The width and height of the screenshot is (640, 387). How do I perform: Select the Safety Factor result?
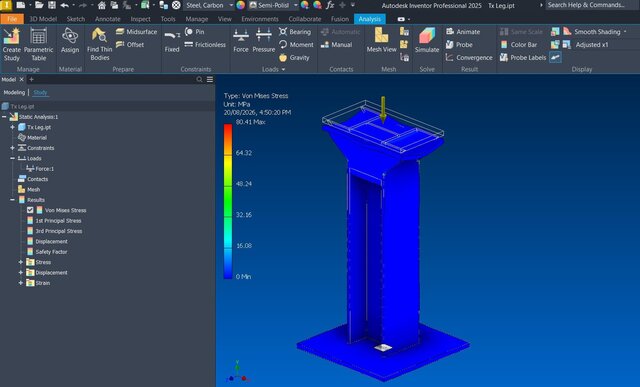pos(47,252)
